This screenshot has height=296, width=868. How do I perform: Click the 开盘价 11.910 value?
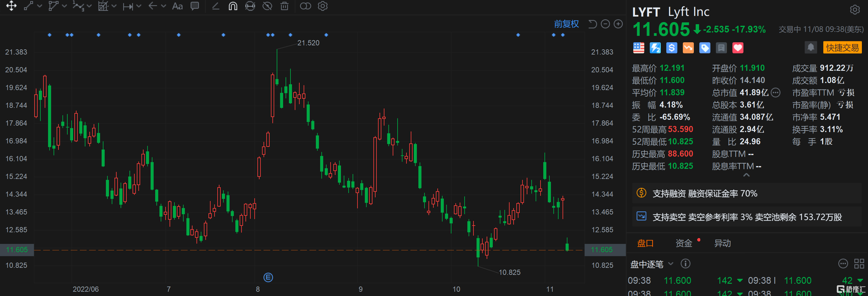752,68
